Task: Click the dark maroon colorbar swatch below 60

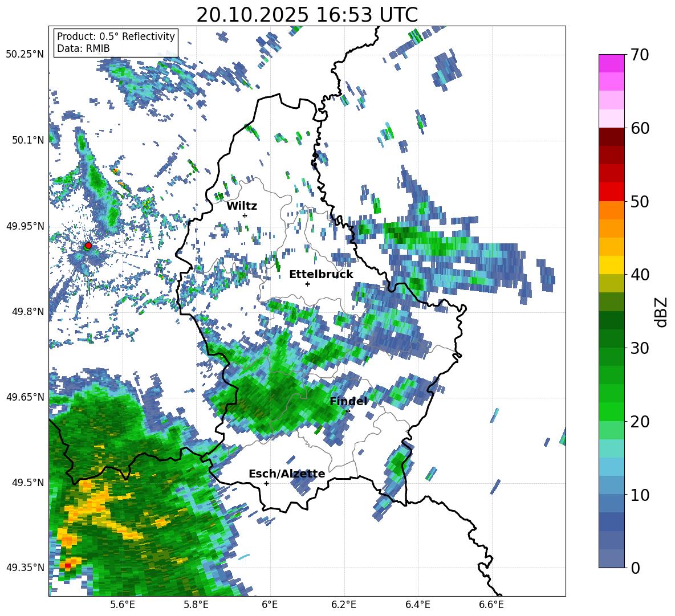Action: click(x=611, y=137)
